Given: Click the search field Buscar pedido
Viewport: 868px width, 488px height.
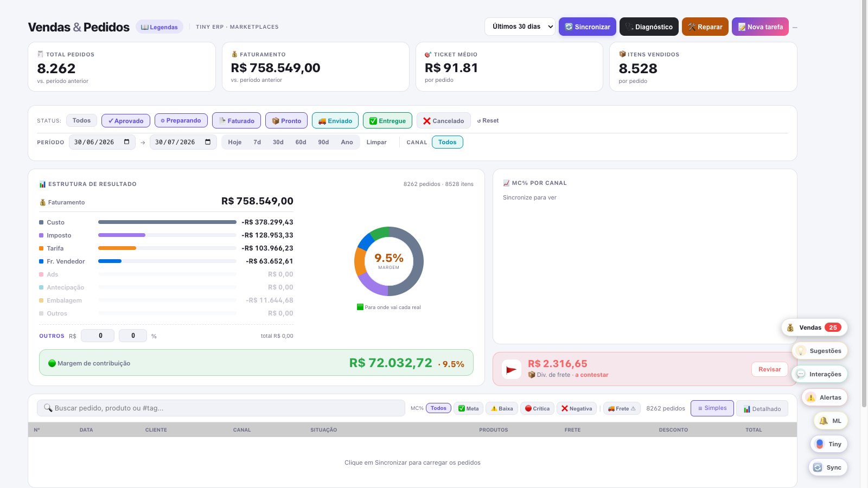Looking at the screenshot, I should pyautogui.click(x=221, y=408).
